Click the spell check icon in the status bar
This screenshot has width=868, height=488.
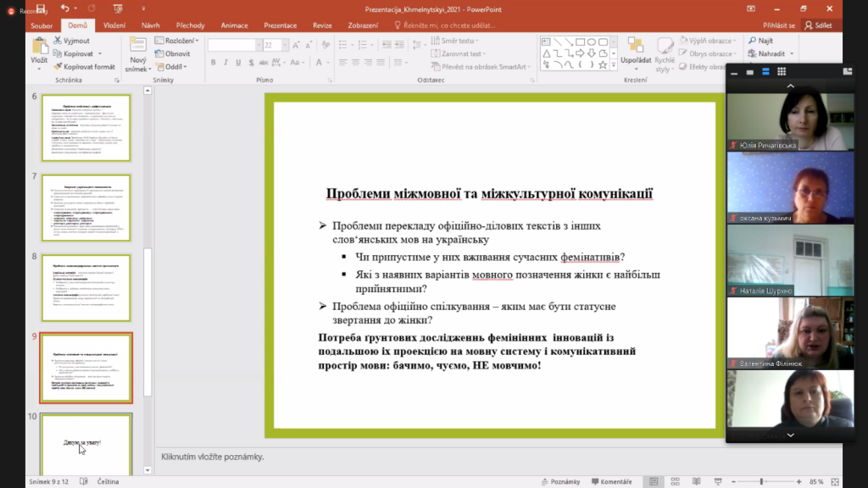(x=84, y=481)
